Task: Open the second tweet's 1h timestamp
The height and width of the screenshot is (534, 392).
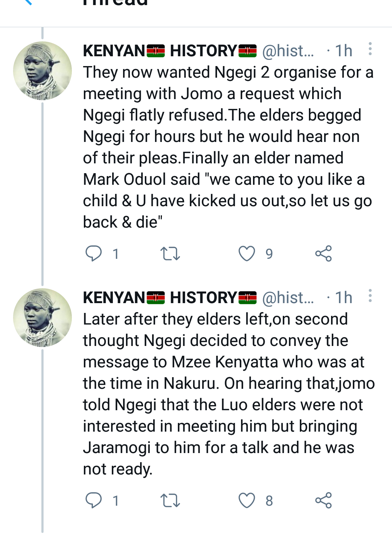Action: [343, 298]
